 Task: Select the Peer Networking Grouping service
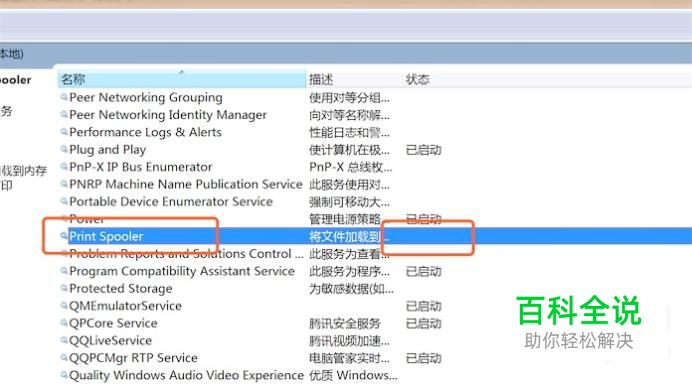pos(146,98)
